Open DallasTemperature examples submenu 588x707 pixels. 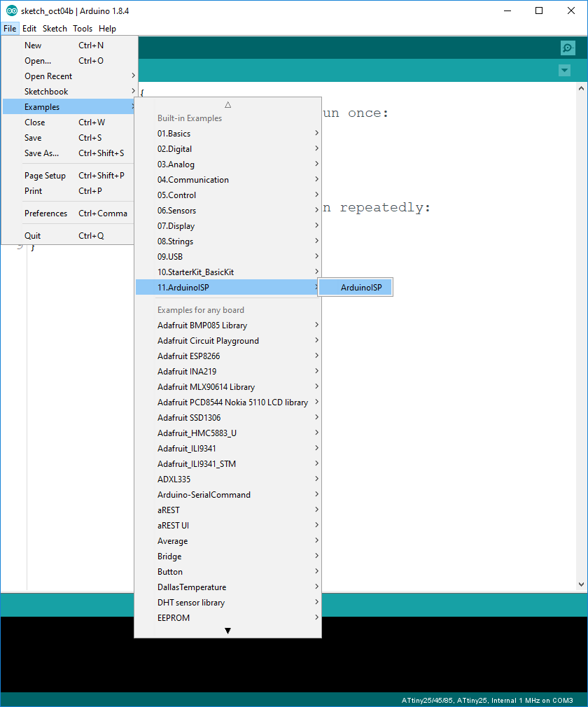[x=228, y=587]
